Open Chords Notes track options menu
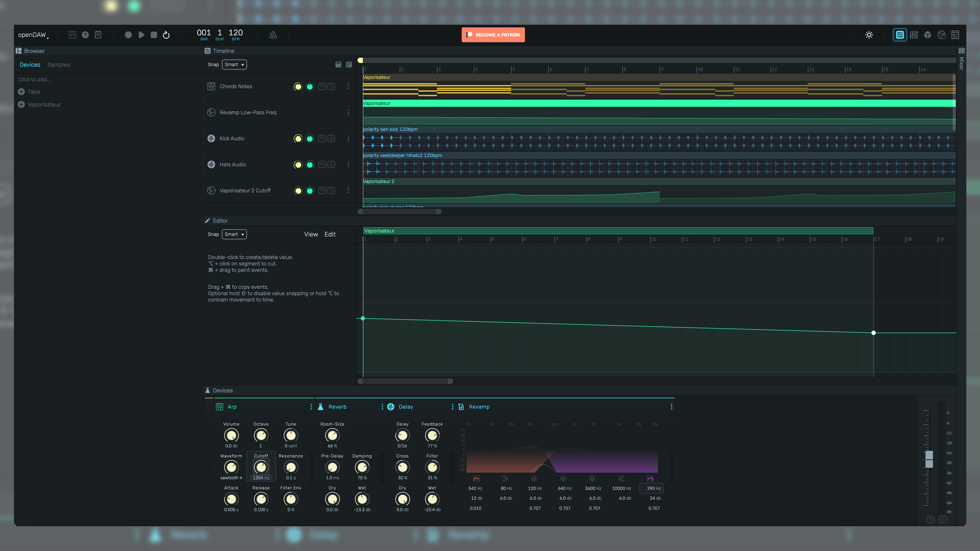This screenshot has width=980, height=551. (348, 86)
